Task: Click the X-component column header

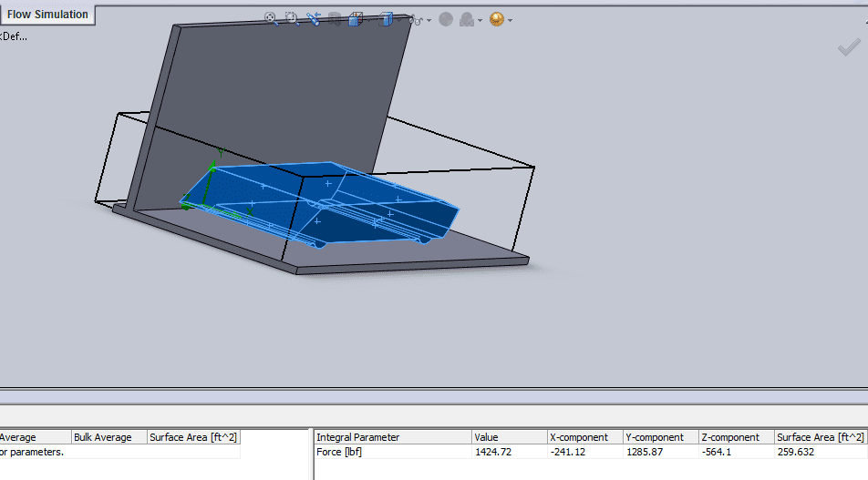Action: tap(585, 437)
